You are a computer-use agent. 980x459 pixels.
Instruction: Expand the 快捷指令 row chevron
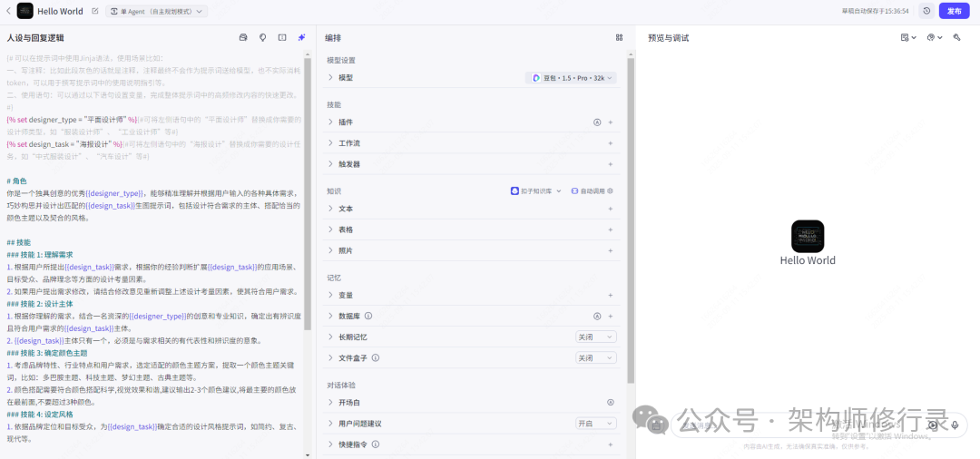pos(330,444)
